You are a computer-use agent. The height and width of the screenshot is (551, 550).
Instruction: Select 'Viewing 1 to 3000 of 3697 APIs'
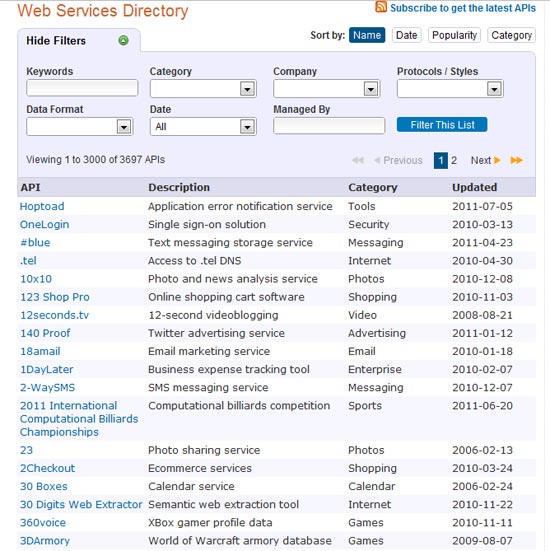point(95,160)
